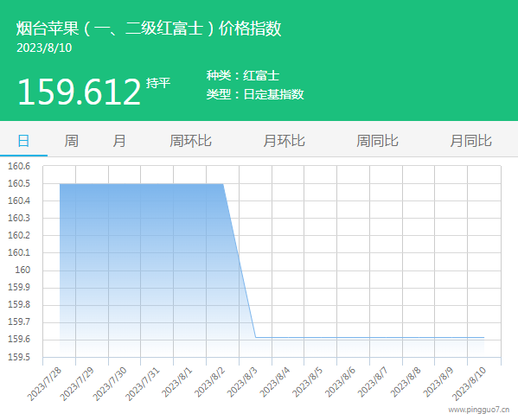Show the 周环比 week-over-week tab
The width and height of the screenshot is (518, 420).
(190, 141)
